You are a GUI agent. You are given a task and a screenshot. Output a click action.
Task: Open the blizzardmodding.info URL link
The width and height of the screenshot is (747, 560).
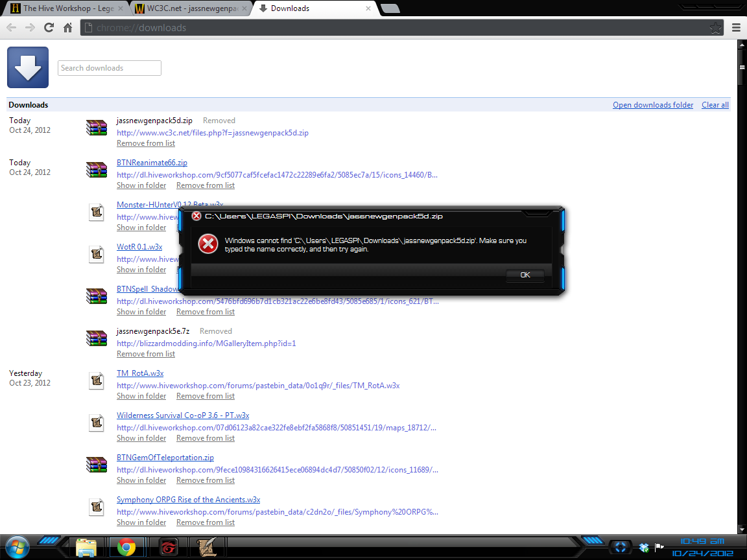(x=206, y=344)
